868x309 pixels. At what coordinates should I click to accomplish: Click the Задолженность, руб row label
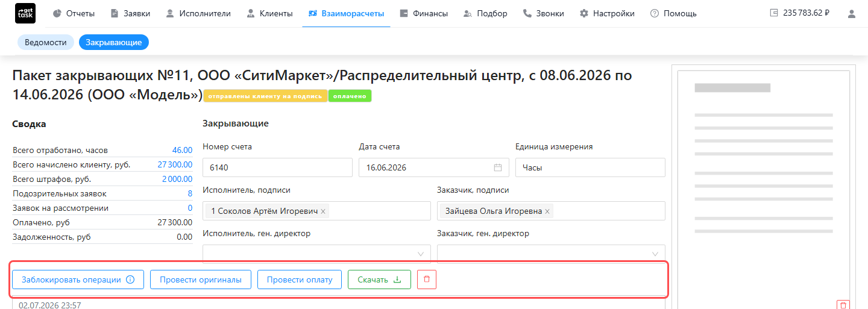click(52, 237)
